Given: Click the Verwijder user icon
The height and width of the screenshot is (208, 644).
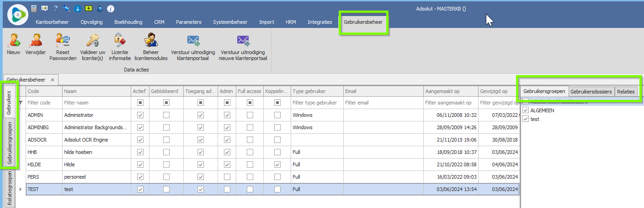Looking at the screenshot, I should coord(35,41).
